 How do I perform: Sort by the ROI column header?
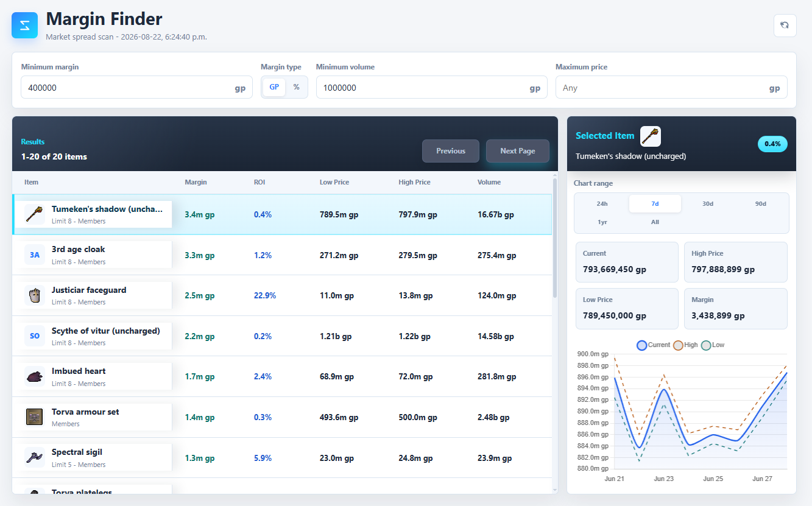pyautogui.click(x=259, y=182)
